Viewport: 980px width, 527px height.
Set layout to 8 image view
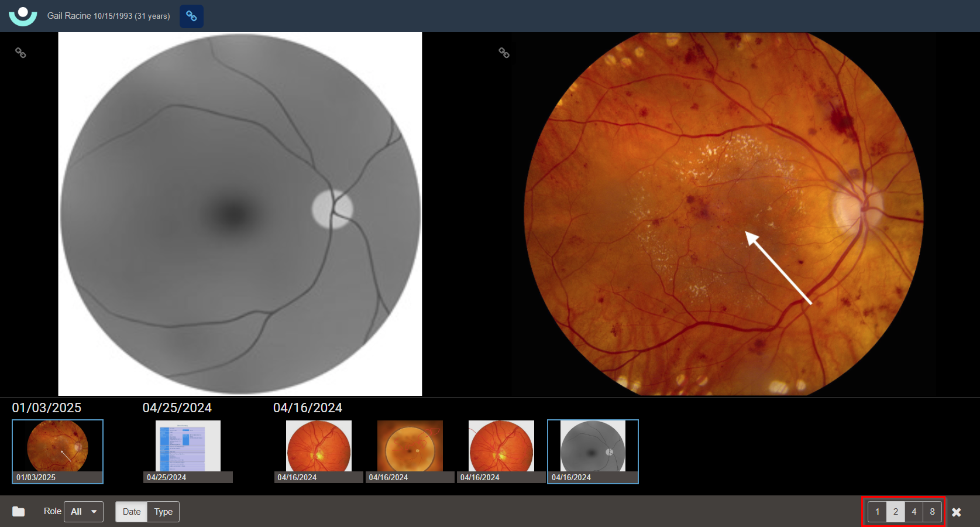(x=932, y=511)
